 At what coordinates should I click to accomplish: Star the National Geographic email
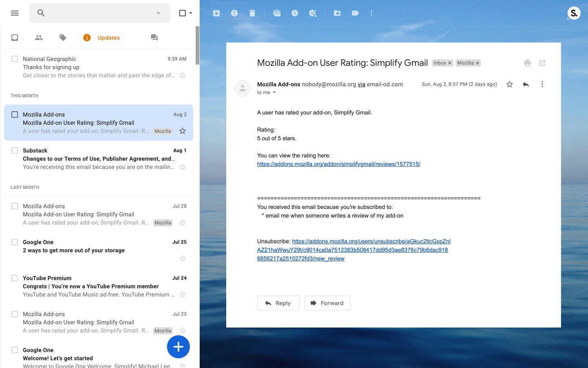coord(183,75)
